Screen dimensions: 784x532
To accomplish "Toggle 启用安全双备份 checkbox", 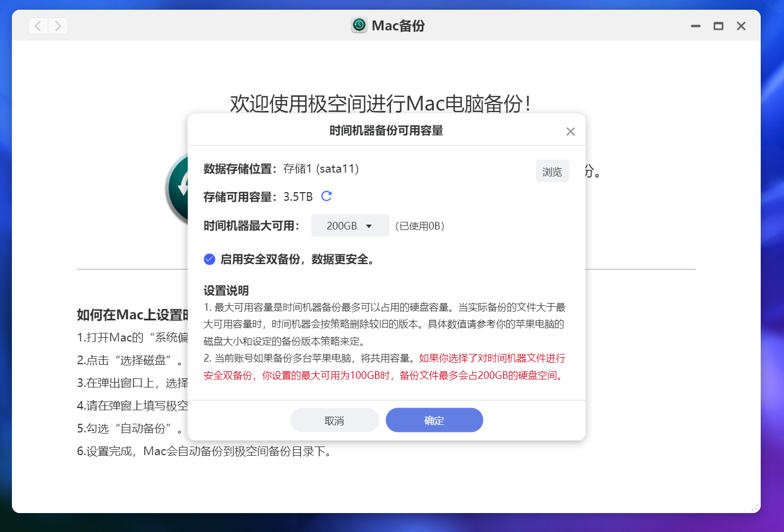I will tap(210, 259).
